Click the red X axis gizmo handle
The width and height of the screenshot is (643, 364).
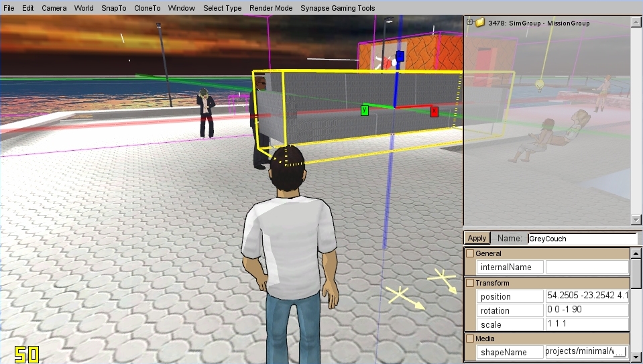tap(434, 112)
